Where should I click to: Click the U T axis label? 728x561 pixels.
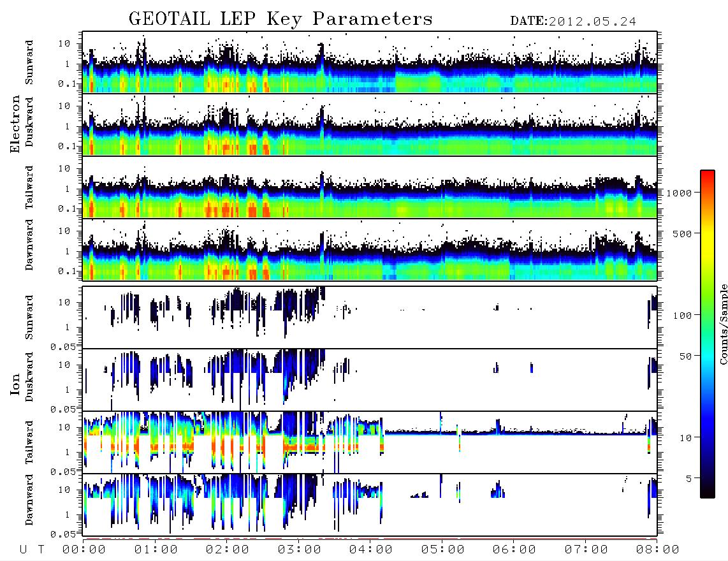click(32, 550)
